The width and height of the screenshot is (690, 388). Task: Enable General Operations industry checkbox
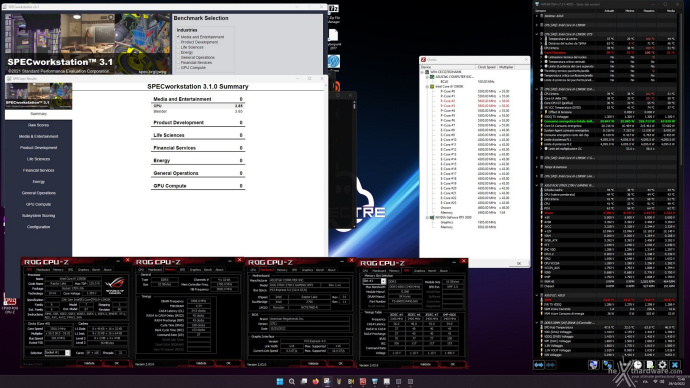[178, 58]
